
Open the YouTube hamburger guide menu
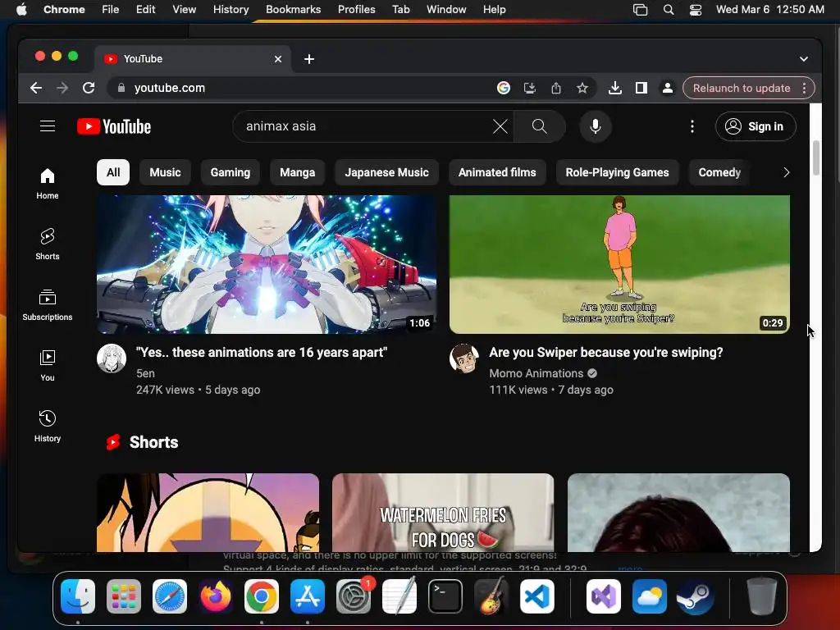[x=48, y=126]
